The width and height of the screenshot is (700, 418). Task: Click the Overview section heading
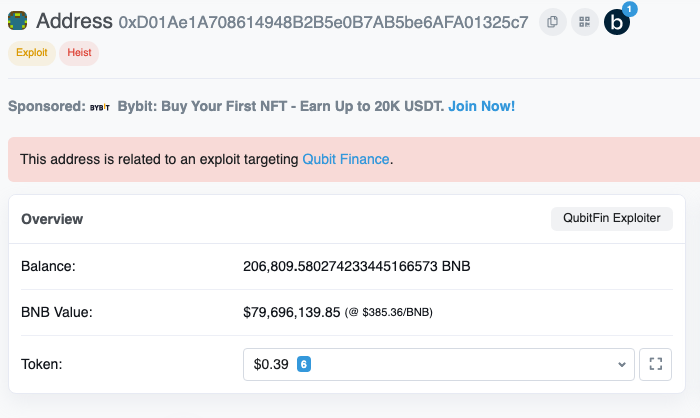52,219
